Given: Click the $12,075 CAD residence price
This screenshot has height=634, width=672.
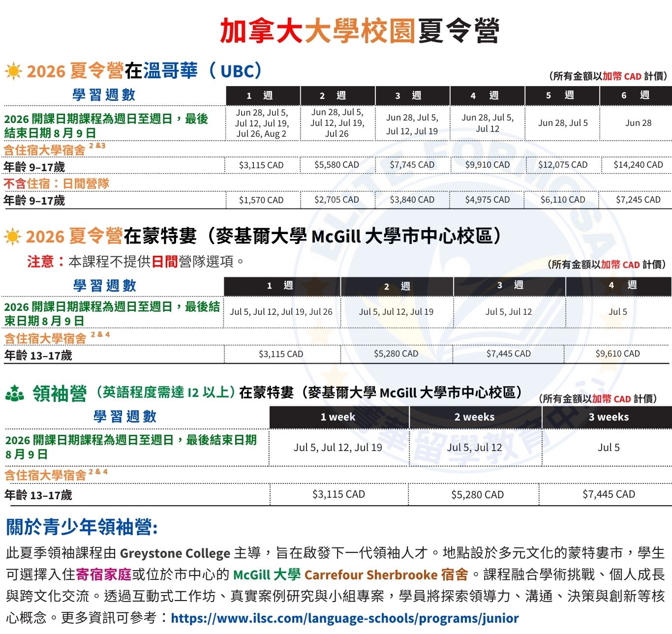Looking at the screenshot, I should pyautogui.click(x=563, y=165).
